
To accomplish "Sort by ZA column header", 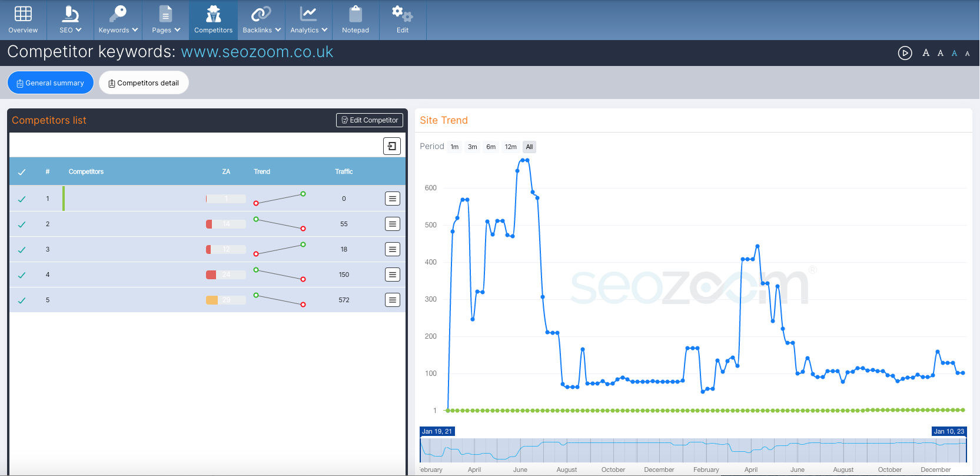I will coord(226,171).
